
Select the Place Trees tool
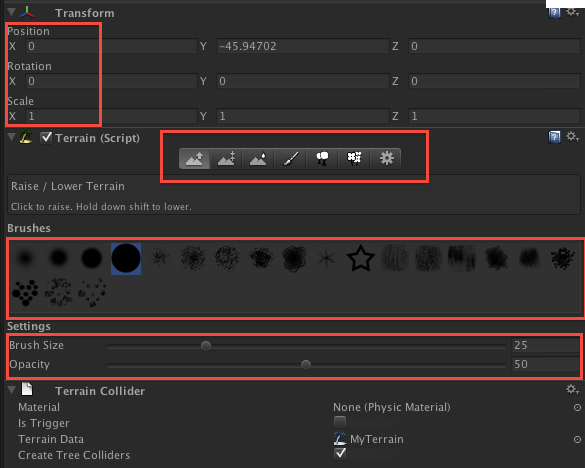(322, 159)
